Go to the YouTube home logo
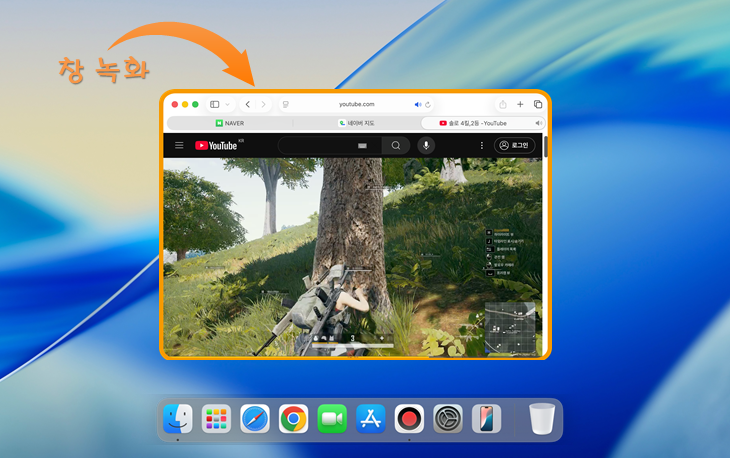Screen dimensions: 730x458 [x=216, y=145]
